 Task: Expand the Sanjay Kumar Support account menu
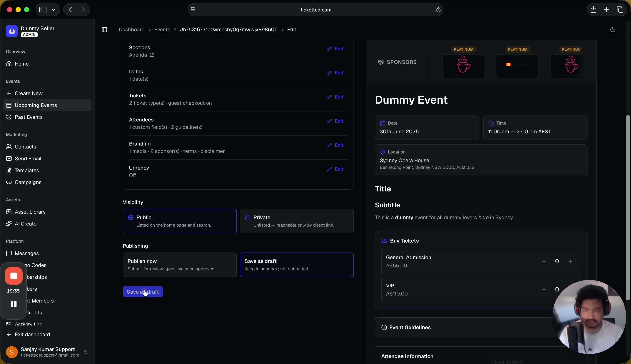(x=86, y=352)
